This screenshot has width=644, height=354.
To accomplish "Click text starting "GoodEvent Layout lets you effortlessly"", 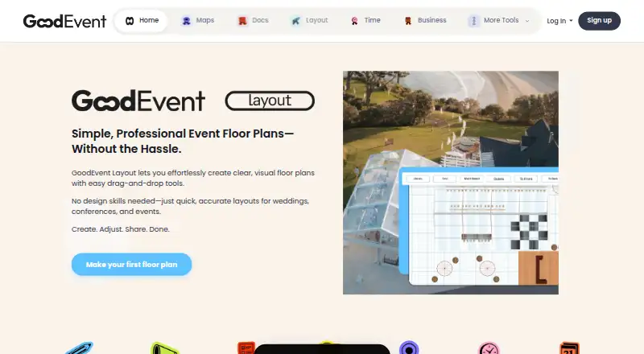I will pos(193,178).
